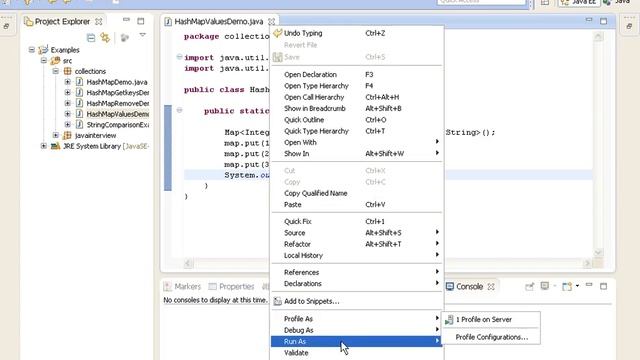Open the Show In submenu

[357, 153]
